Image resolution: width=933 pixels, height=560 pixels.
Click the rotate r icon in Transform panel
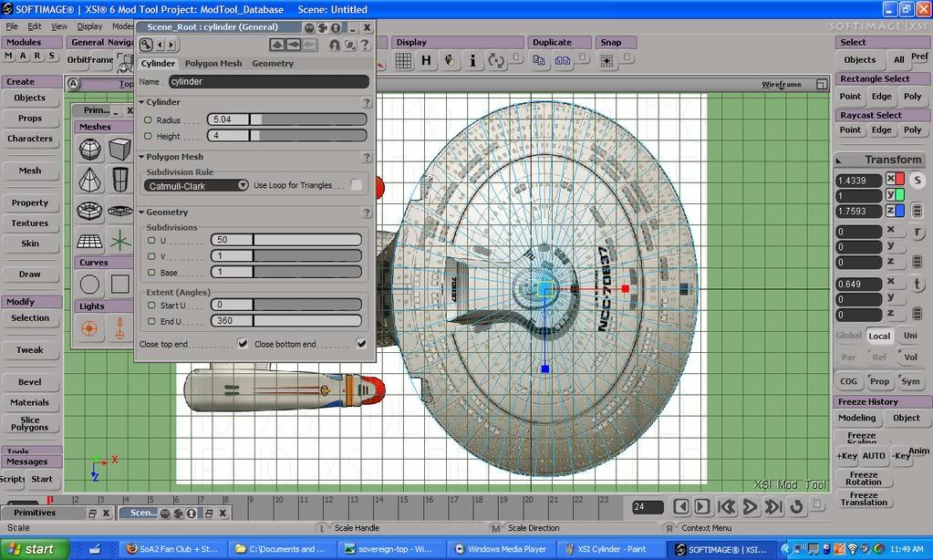[x=917, y=232]
